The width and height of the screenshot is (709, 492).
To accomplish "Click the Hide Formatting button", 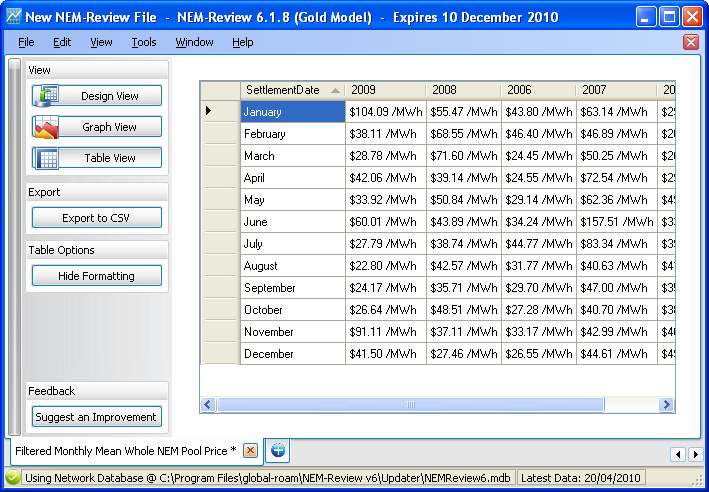I will [97, 275].
